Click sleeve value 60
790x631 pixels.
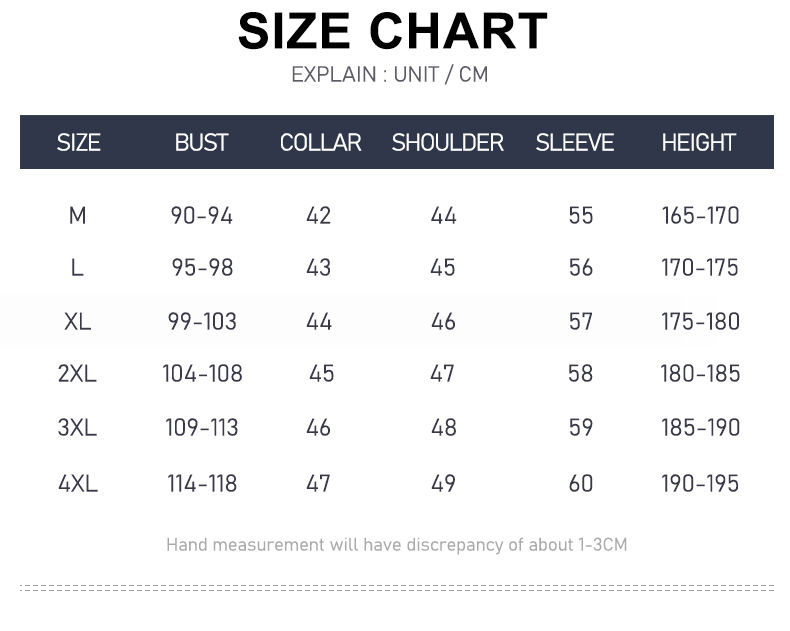coord(580,484)
